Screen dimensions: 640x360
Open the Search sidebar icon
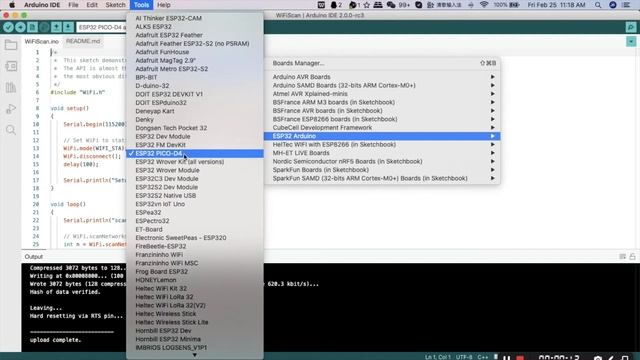tap(11, 130)
